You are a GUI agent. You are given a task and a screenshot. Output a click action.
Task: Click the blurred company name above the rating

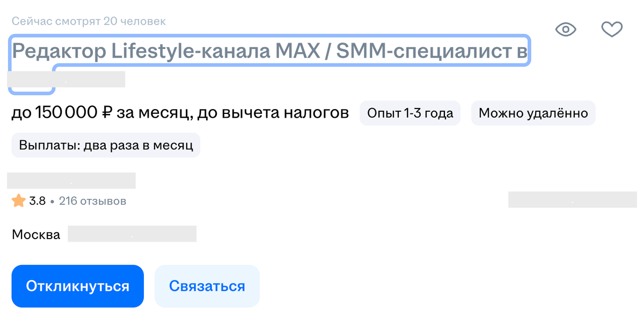click(x=71, y=180)
